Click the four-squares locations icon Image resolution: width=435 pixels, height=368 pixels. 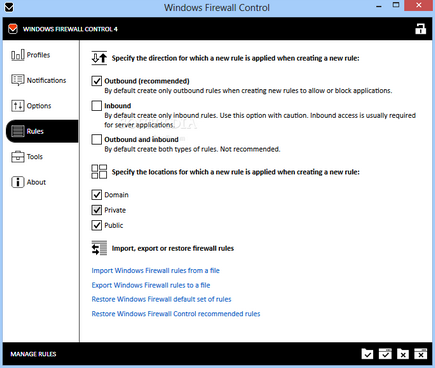click(x=99, y=172)
